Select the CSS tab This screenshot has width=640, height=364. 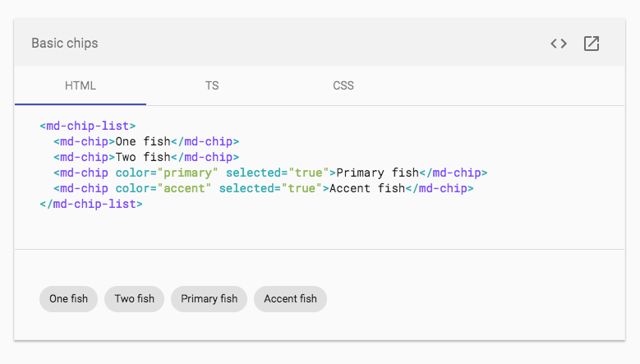point(343,85)
